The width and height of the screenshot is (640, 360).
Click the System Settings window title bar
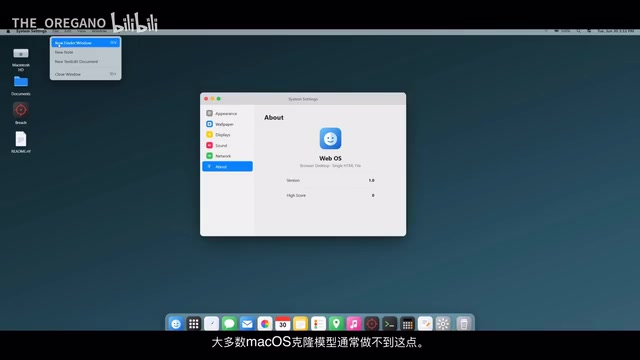[303, 99]
